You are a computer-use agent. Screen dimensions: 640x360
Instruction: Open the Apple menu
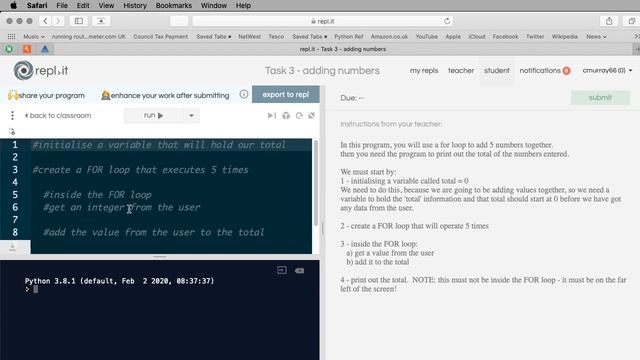coord(13,5)
